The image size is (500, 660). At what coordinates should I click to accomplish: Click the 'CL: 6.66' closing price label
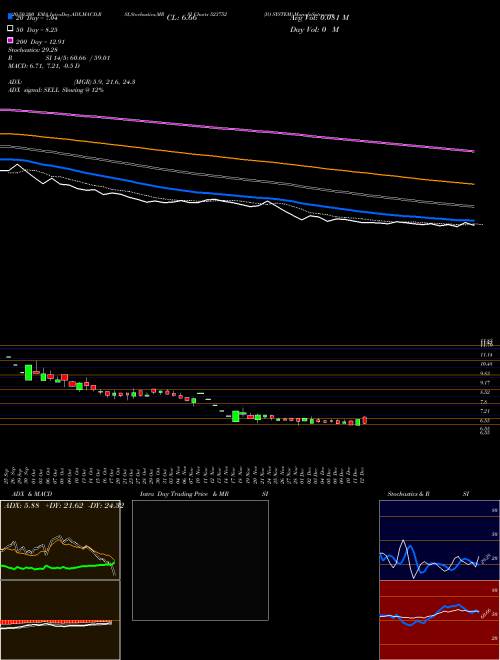tap(182, 18)
